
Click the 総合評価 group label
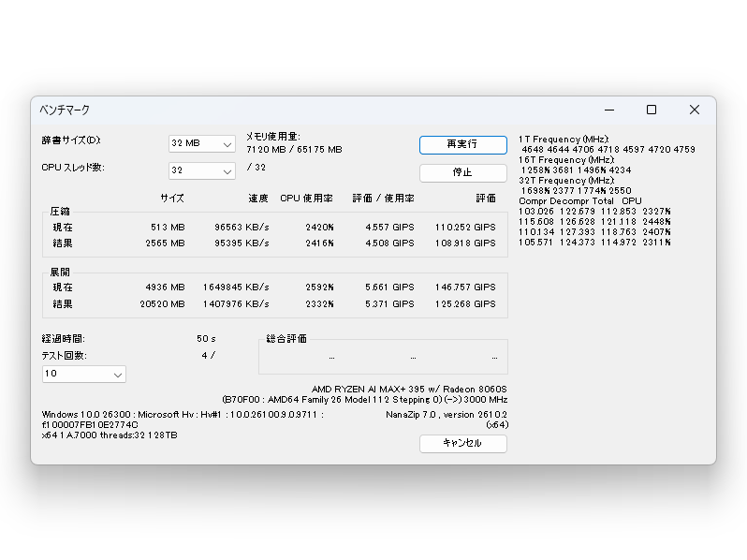pos(286,339)
